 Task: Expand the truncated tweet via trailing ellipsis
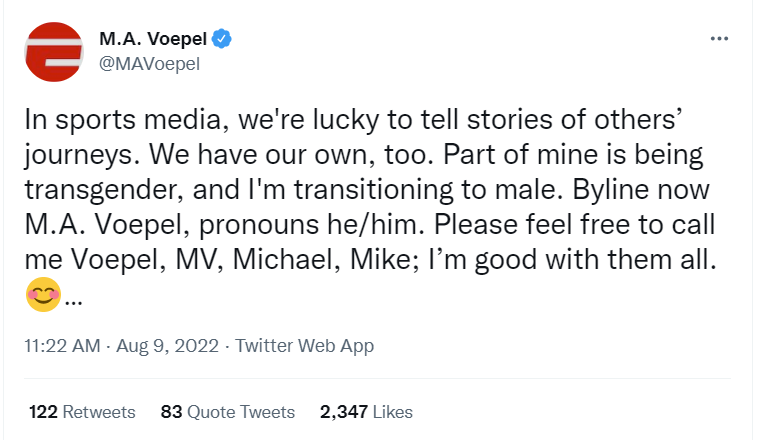(x=73, y=303)
